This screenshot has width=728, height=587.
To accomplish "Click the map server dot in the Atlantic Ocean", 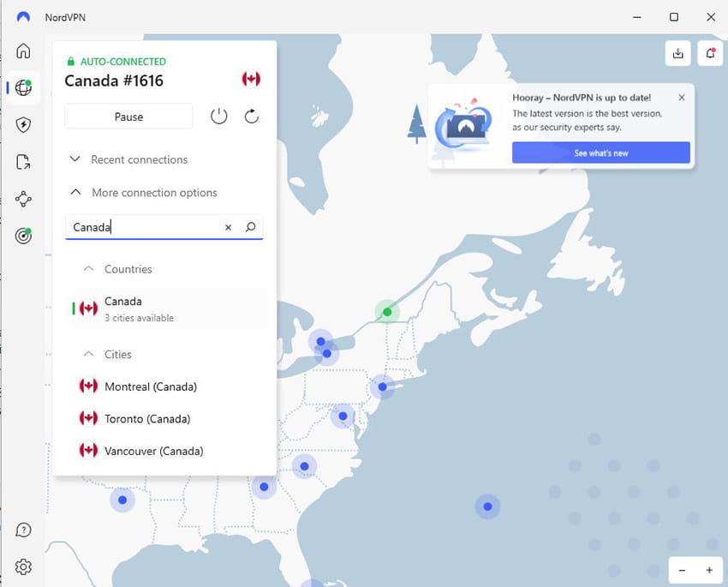I will [487, 506].
